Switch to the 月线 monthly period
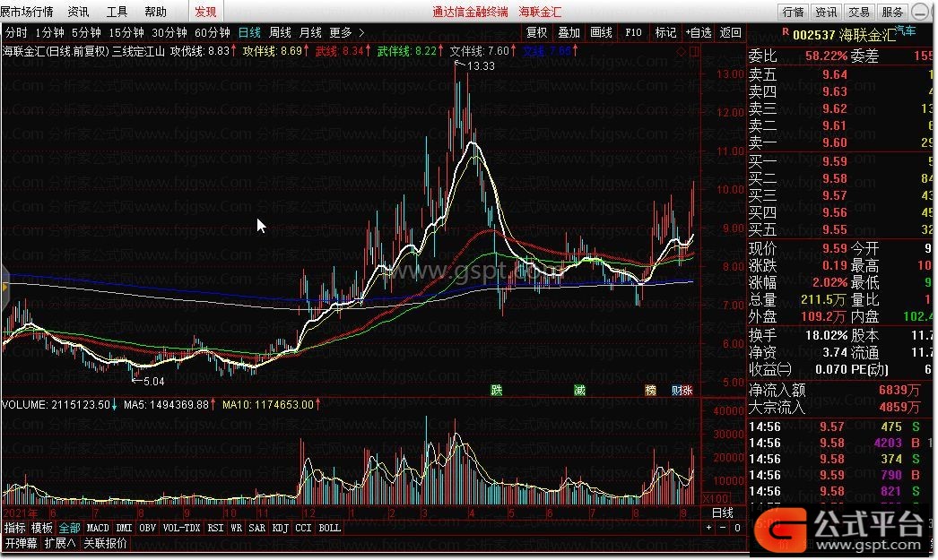This screenshot has width=938, height=560. 310,32
